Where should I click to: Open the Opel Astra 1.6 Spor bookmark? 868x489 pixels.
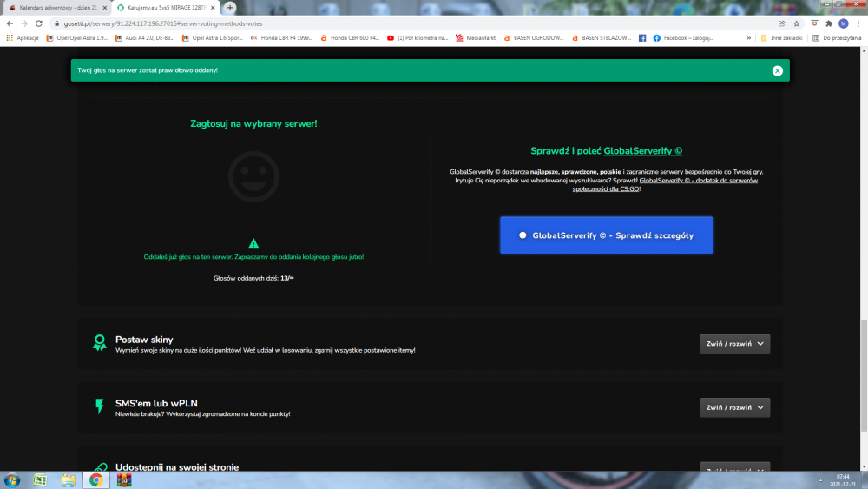tap(213, 38)
